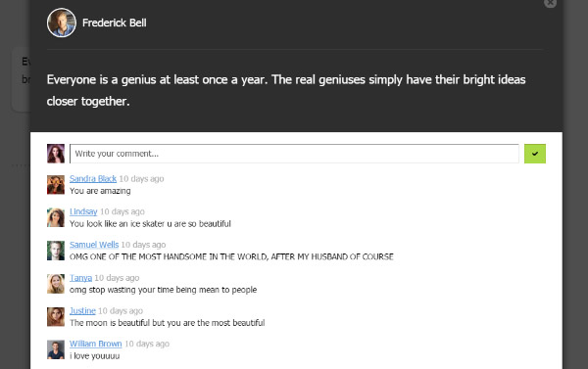Open Tanya's profile link
Image resolution: width=588 pixels, height=369 pixels.
click(80, 278)
